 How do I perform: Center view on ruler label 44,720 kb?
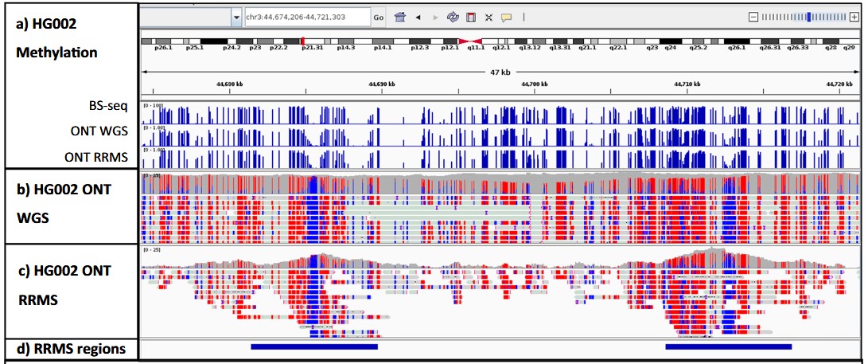[839, 84]
